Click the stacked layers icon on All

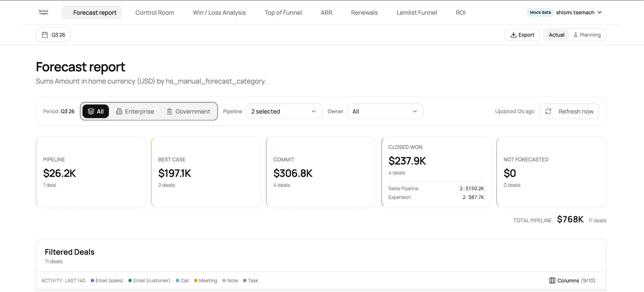91,111
